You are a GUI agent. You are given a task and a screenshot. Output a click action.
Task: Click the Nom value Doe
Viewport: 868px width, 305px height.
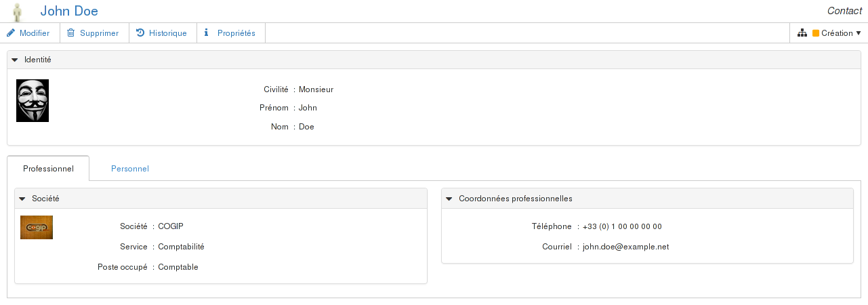[306, 127]
